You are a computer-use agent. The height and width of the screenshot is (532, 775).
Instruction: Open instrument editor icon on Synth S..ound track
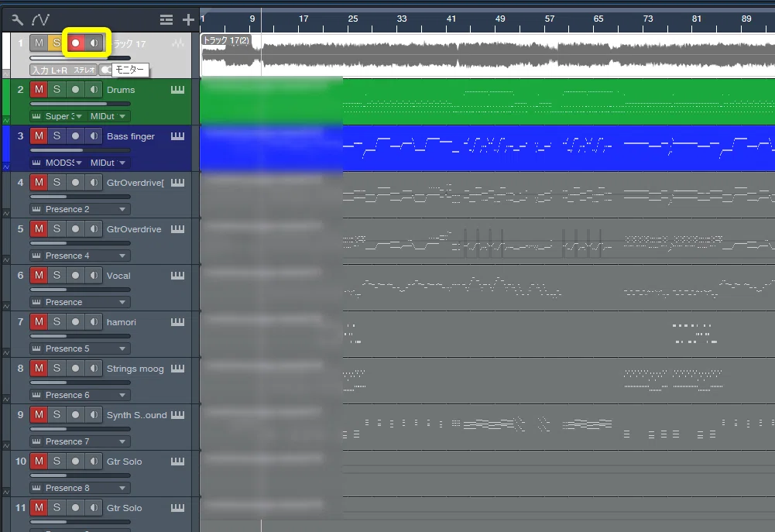177,415
